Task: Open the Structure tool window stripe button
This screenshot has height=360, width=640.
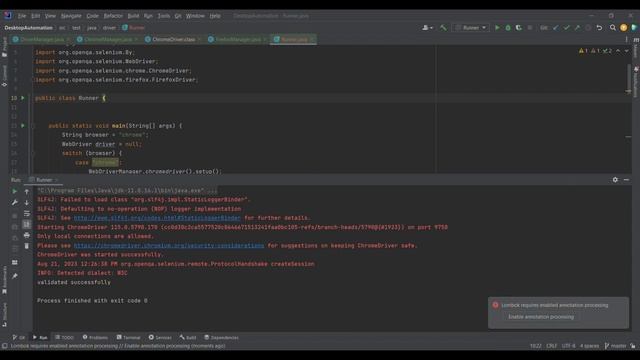Action: 4,315
